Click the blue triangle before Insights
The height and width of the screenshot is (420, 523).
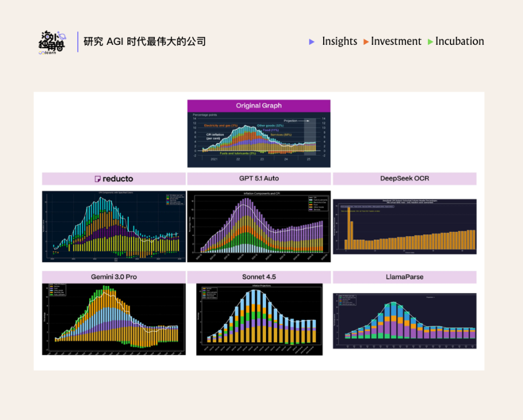(x=312, y=41)
